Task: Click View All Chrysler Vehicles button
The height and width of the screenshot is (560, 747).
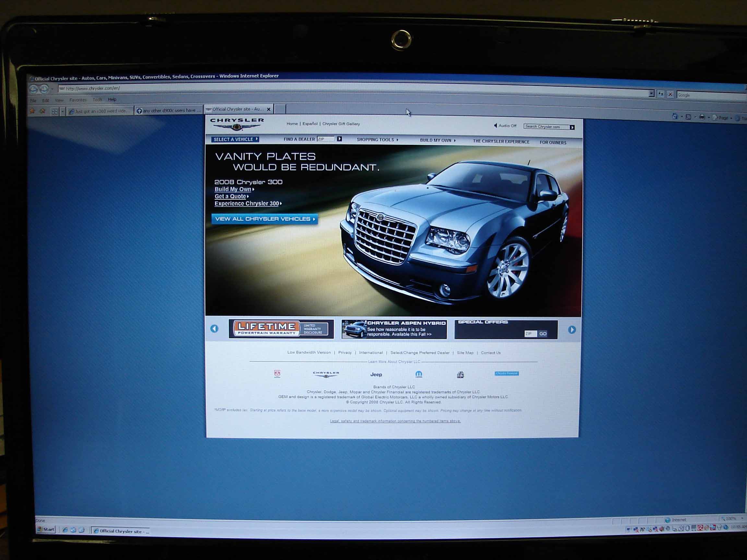Action: pos(265,219)
